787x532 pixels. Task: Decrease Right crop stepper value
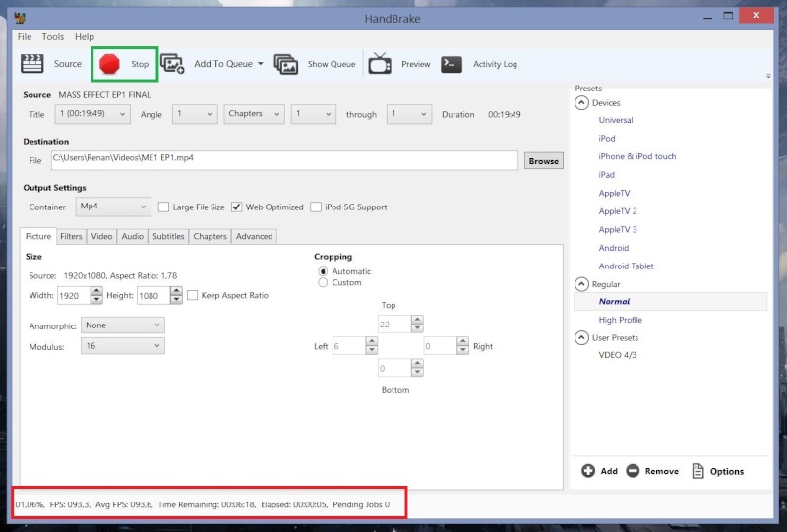[462, 350]
